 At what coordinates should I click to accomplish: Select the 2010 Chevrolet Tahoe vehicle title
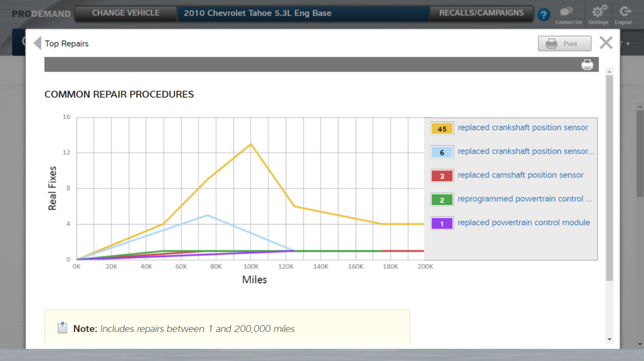pyautogui.click(x=258, y=13)
